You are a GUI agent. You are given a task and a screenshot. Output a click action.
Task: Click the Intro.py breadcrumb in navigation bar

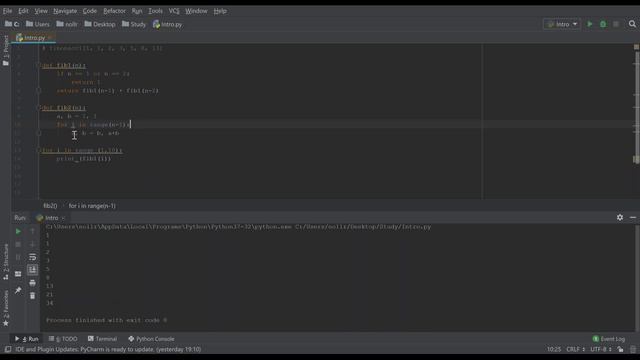point(168,24)
